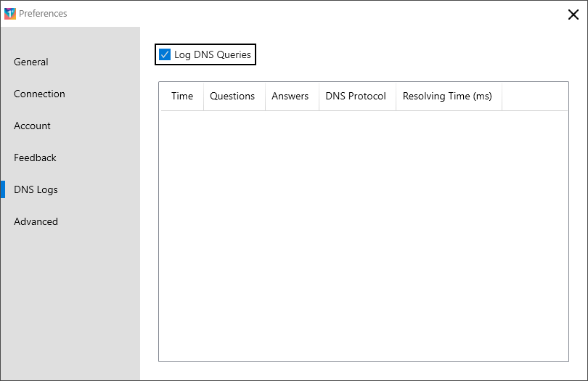Sort logs by the Time column header
This screenshot has height=381, width=588.
pyautogui.click(x=182, y=97)
